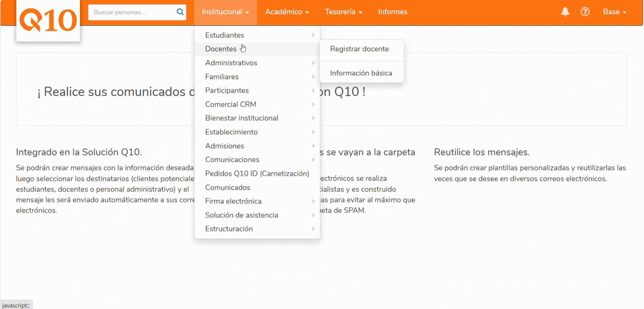Image resolution: width=644 pixels, height=309 pixels.
Task: Expand the Firma electrónica arrow
Action: [x=313, y=201]
